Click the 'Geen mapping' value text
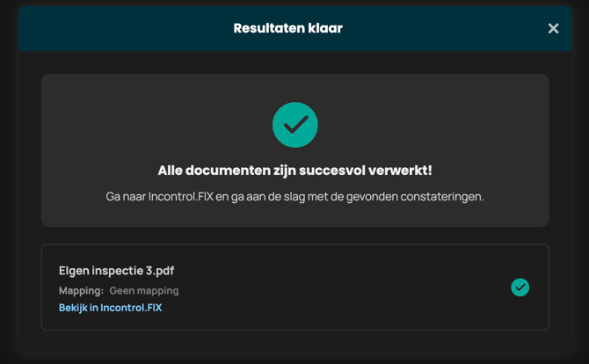 pyautogui.click(x=143, y=290)
